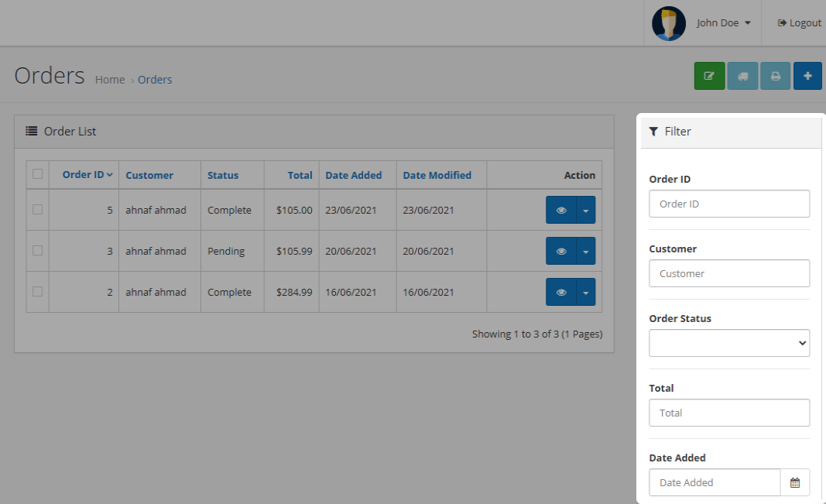Toggle the select-all checkbox in table header
Viewport: 826px width, 504px height.
pos(37,174)
